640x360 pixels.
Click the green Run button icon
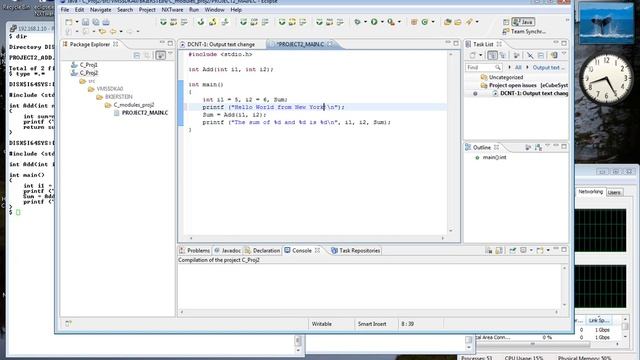(x=374, y=22)
